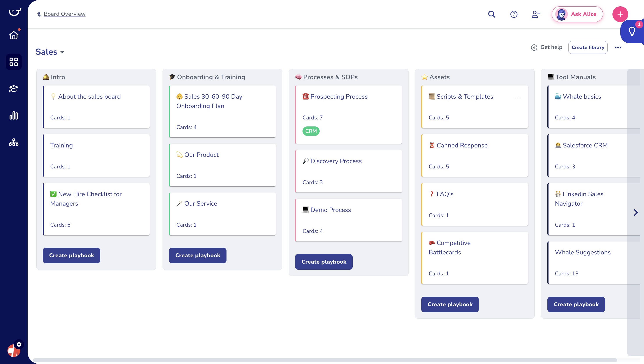Screen dimensions: 644x364
Task: Click the graduation cap icon of Onboarding & Training
Action: 172,77
